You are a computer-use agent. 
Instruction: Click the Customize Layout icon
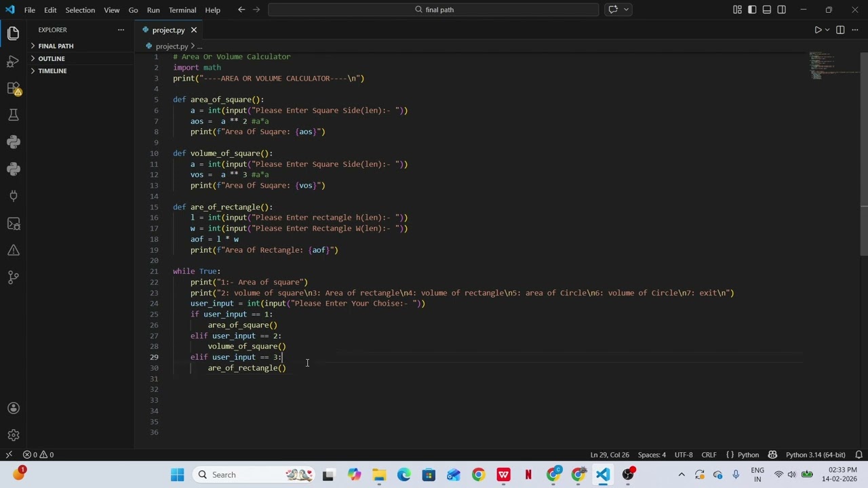[x=737, y=9]
